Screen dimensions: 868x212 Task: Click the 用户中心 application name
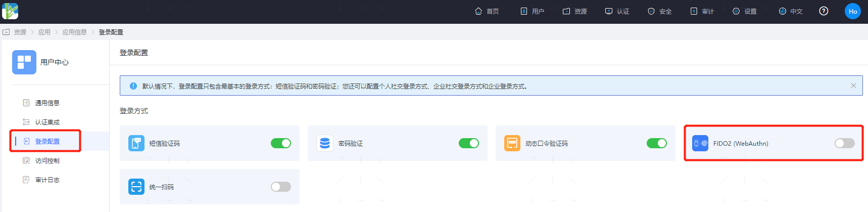click(x=55, y=62)
